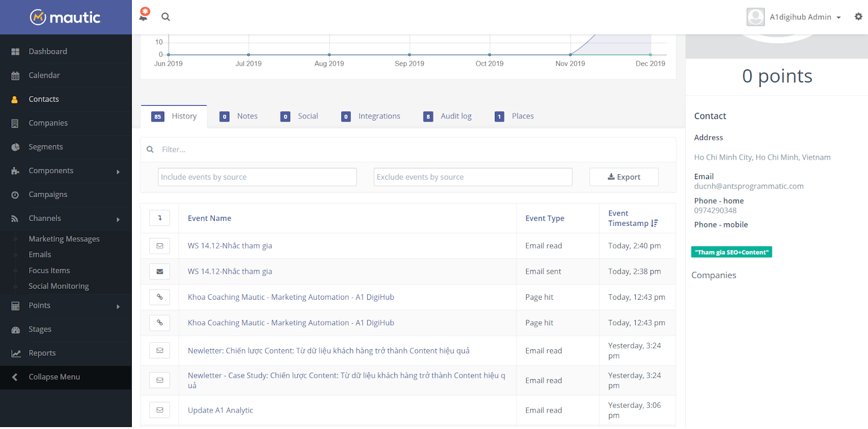Screen dimensions: 868x429
Task: Click the global search magnifier icon
Action: click(165, 17)
